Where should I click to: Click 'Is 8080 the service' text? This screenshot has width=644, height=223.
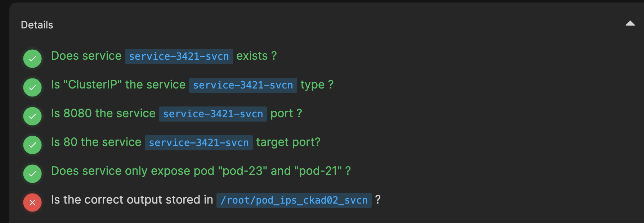[103, 114]
